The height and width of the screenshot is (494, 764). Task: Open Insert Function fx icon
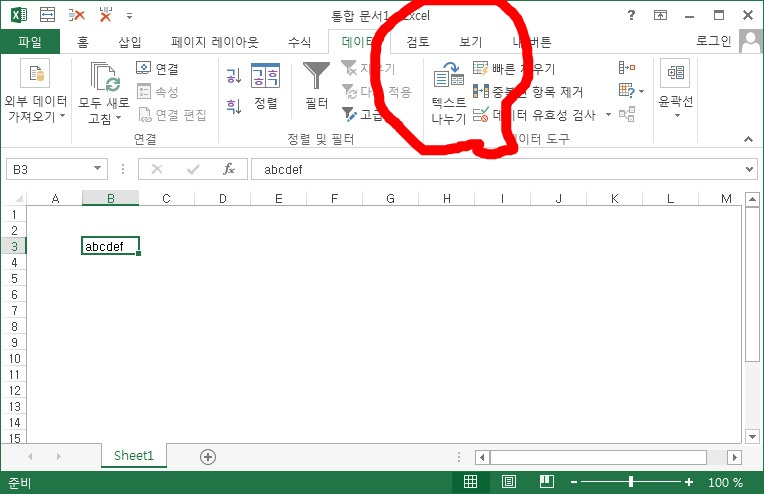pos(229,170)
